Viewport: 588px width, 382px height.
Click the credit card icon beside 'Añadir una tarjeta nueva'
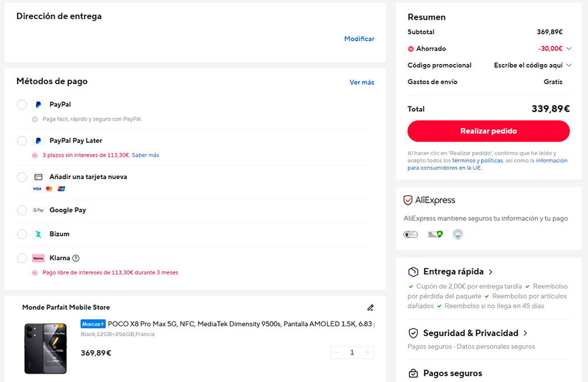[38, 177]
